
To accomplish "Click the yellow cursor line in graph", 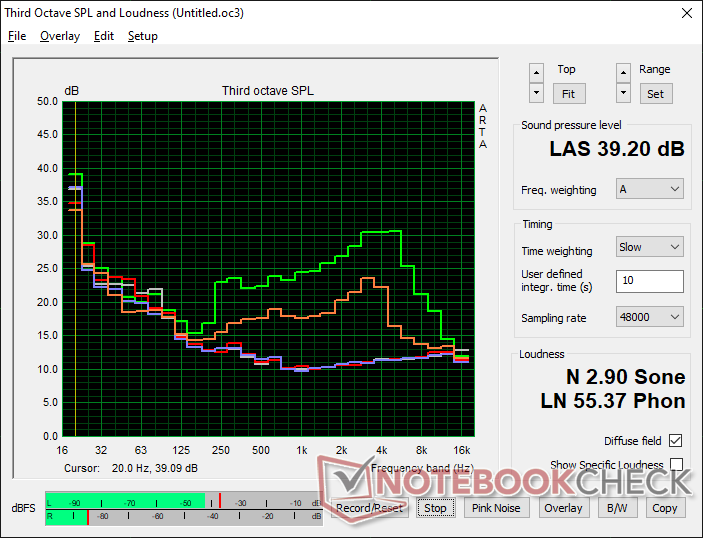I will coord(75,269).
